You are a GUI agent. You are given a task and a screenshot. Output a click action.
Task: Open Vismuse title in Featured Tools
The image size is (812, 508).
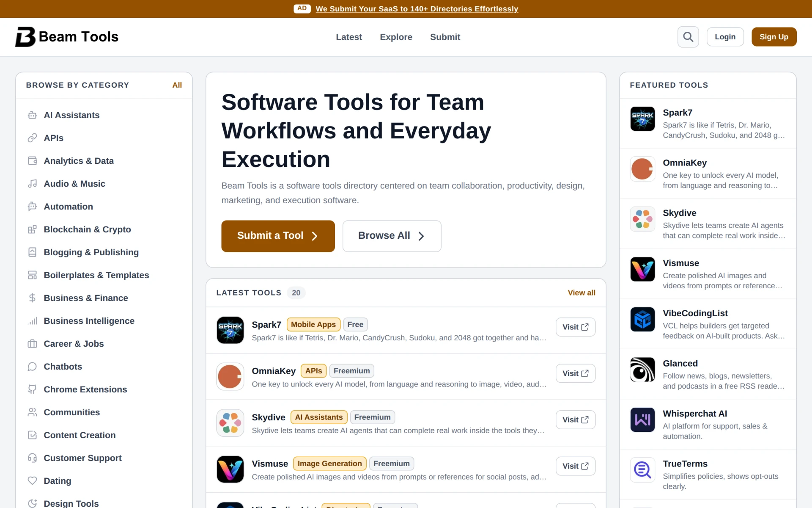681,263
